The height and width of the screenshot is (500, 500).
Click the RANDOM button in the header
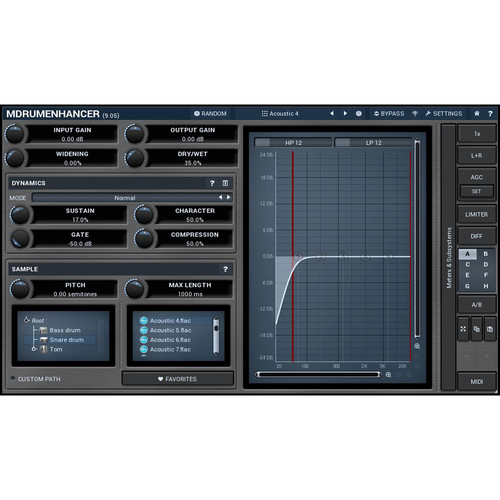(210, 114)
